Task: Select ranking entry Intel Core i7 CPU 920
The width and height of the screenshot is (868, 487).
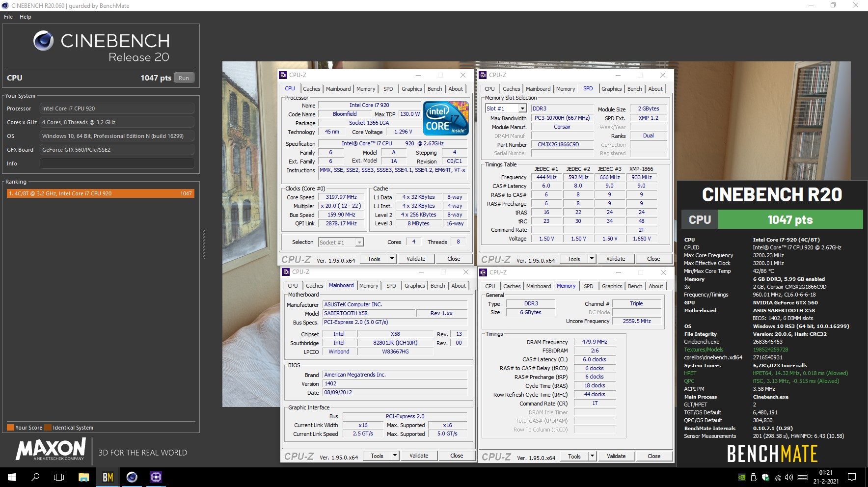Action: [x=101, y=193]
